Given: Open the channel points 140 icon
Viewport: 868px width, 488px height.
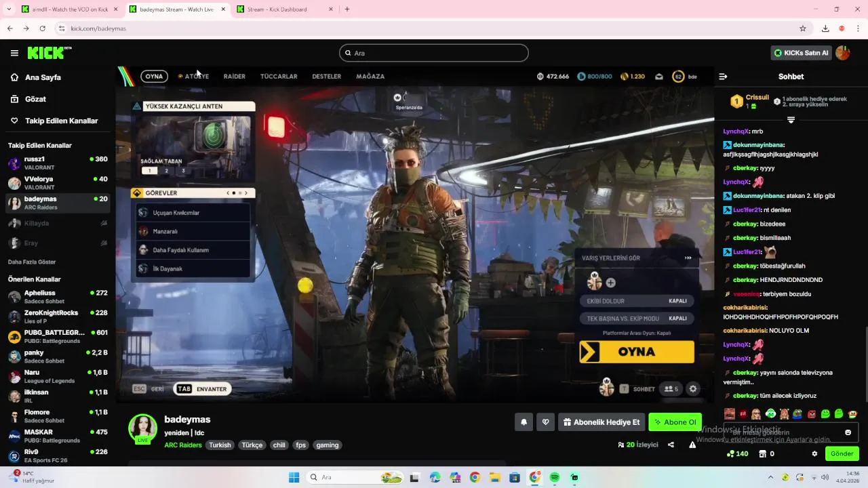Looking at the screenshot, I should click(x=738, y=453).
